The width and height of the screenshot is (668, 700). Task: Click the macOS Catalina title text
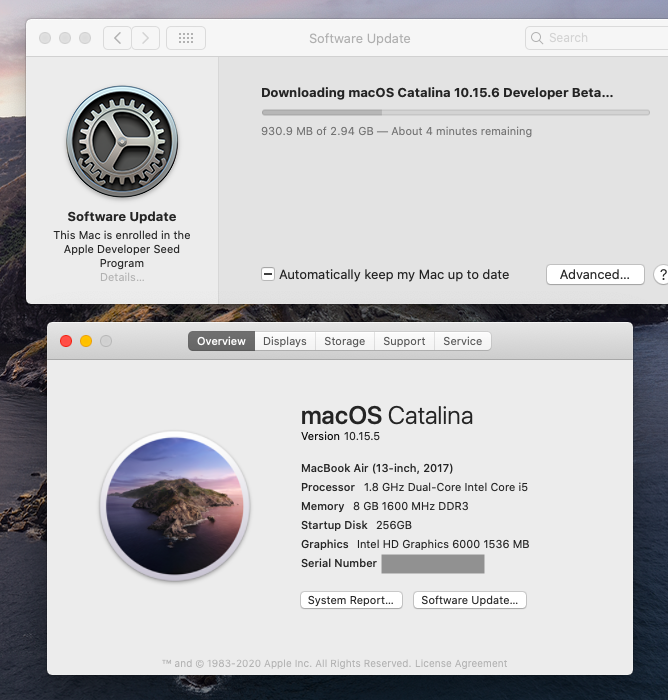pyautogui.click(x=387, y=416)
